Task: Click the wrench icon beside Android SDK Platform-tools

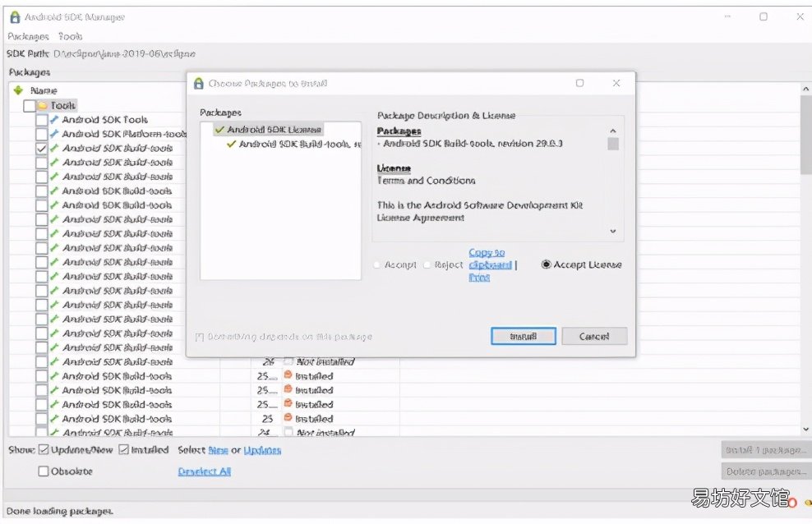Action: coord(54,134)
